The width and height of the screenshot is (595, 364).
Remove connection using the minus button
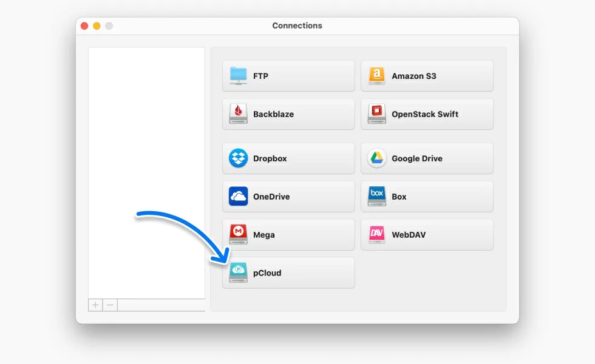pos(110,305)
